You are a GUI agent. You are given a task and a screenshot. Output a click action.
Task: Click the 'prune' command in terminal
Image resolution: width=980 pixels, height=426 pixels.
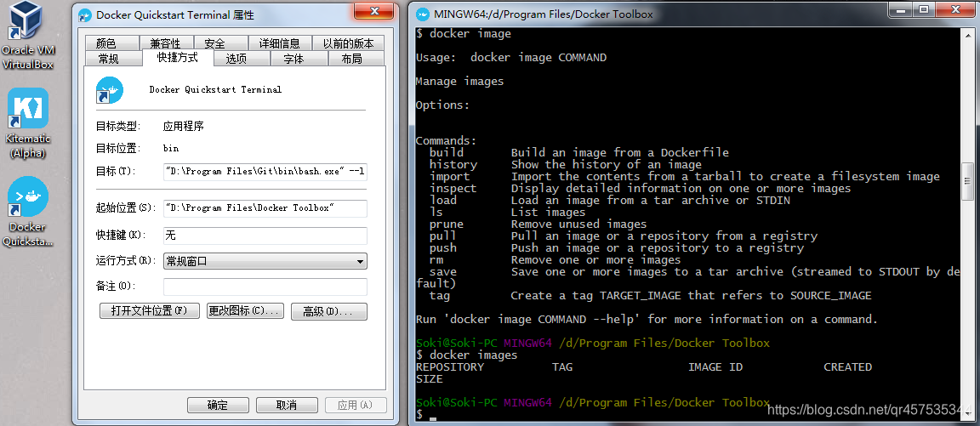click(x=447, y=224)
